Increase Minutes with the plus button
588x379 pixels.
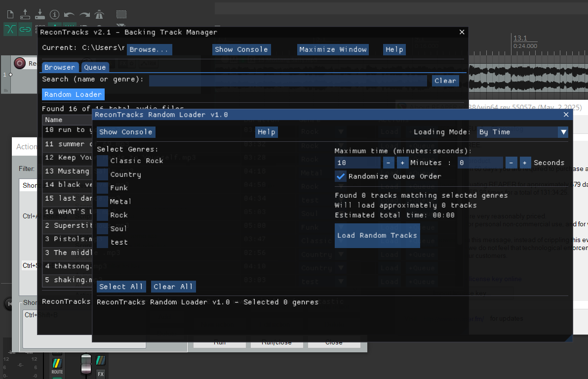(x=402, y=163)
